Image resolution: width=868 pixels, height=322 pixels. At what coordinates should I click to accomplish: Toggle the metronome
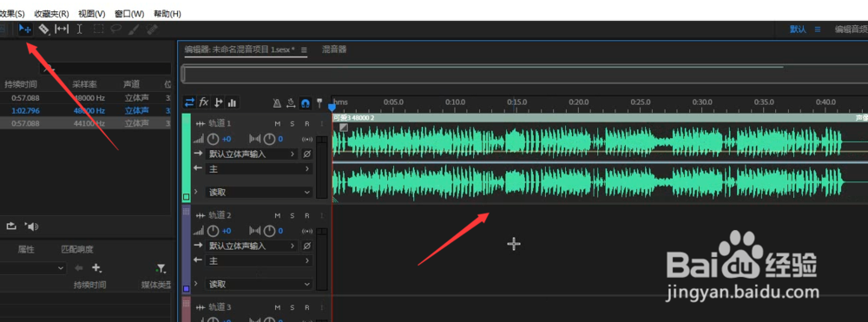pos(277,103)
